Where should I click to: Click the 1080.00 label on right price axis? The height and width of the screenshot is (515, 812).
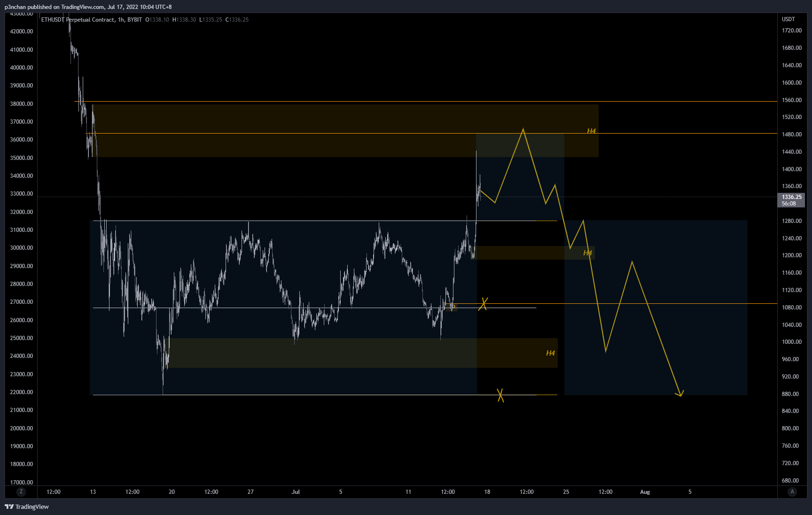tap(791, 308)
